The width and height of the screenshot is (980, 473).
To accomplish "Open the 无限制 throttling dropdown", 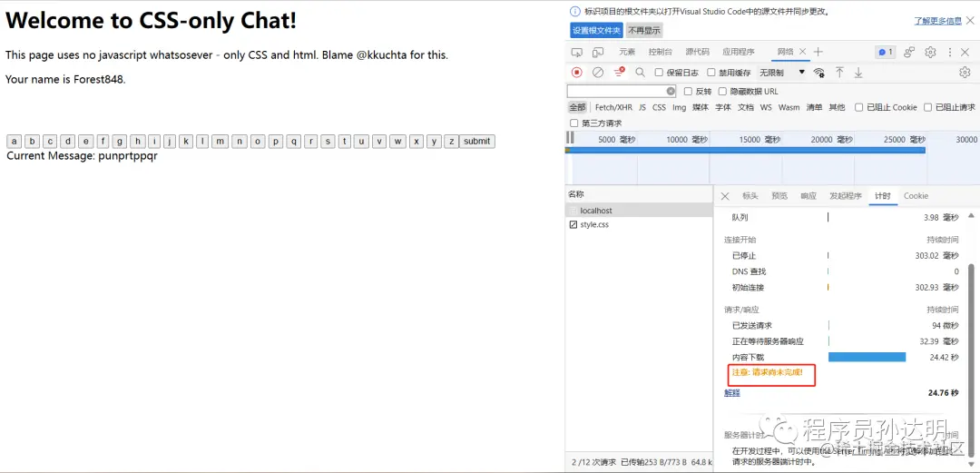I will [782, 73].
